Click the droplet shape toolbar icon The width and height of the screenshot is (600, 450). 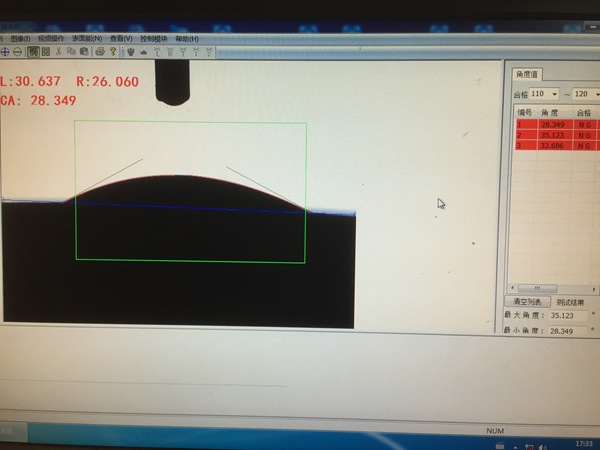coord(144,51)
